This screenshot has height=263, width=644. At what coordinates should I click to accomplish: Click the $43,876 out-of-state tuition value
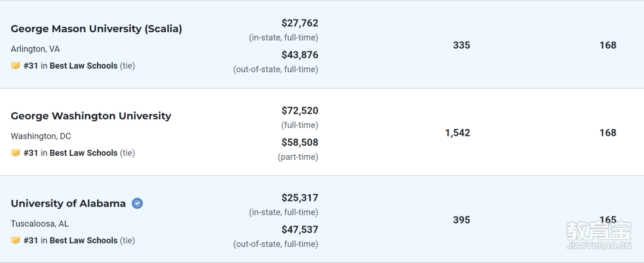click(x=300, y=55)
